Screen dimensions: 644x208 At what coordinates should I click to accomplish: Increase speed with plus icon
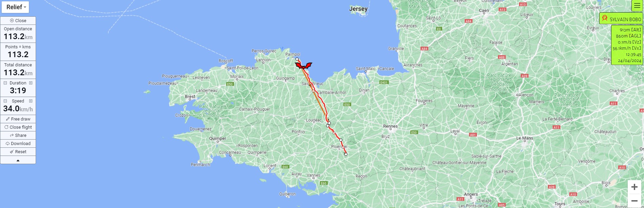[31, 101]
